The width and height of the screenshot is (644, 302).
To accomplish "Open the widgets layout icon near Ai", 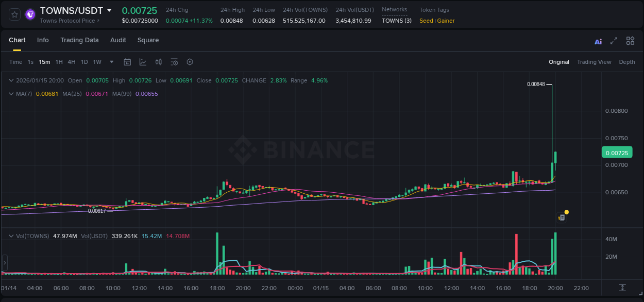I will (630, 40).
